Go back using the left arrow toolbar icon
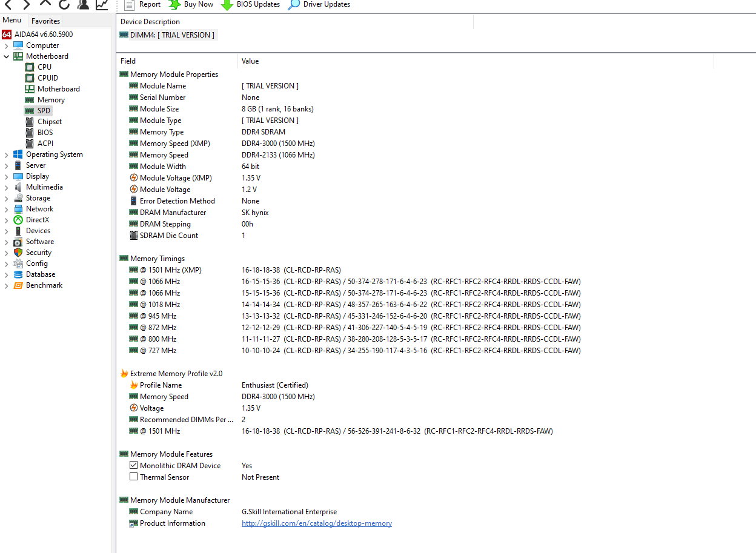 [9, 4]
